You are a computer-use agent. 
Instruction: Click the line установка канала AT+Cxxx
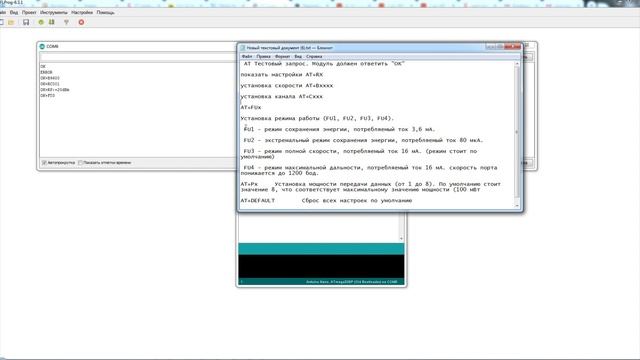pyautogui.click(x=282, y=97)
